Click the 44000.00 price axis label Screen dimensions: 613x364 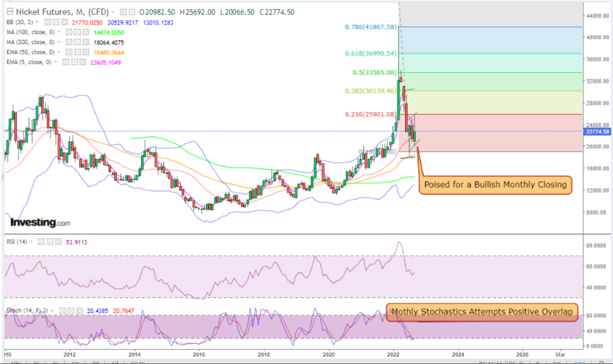point(598,16)
